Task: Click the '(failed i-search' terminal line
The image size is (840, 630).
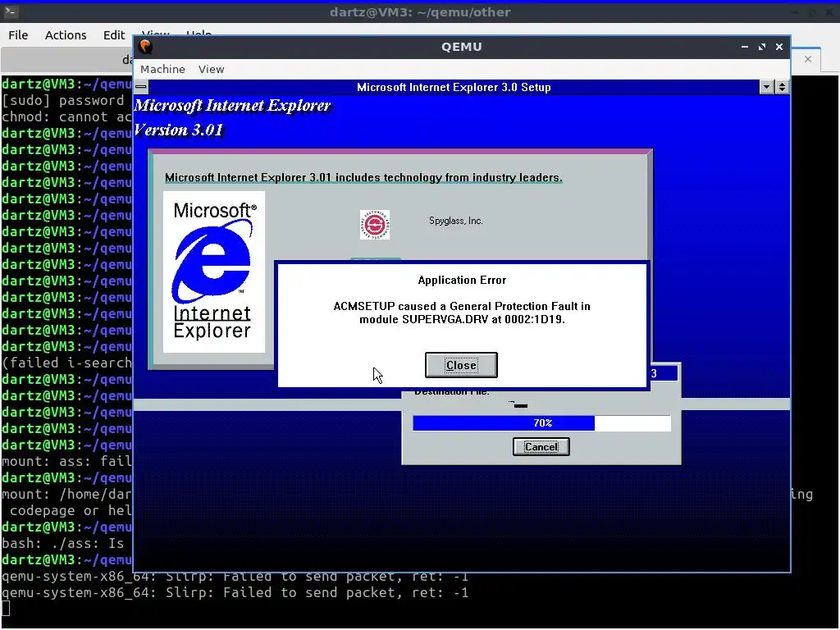Action: coord(67,363)
